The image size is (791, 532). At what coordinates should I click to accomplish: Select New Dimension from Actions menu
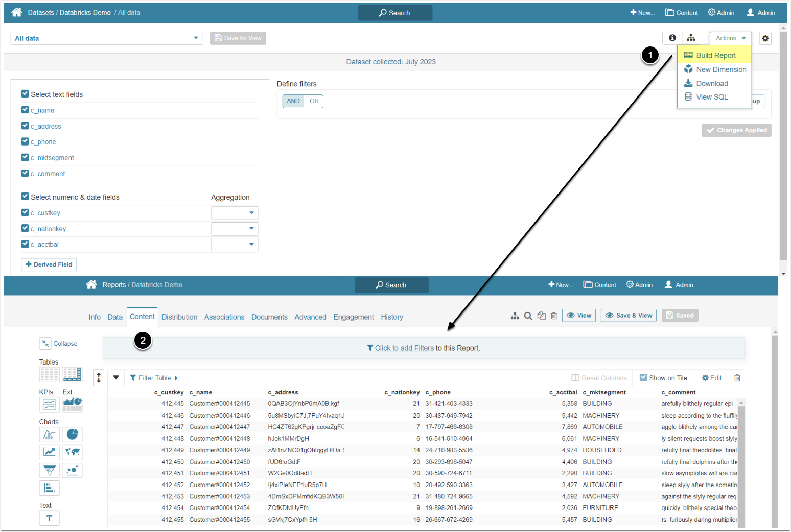coord(715,69)
